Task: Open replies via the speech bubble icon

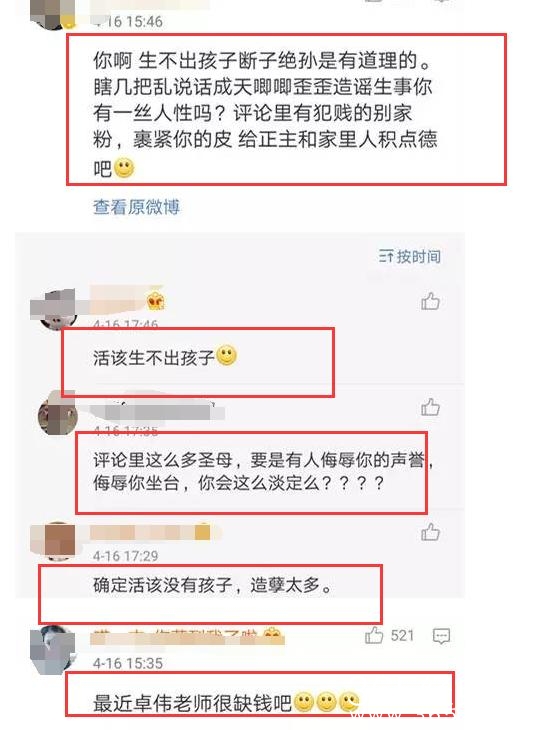Action: pyautogui.click(x=441, y=636)
